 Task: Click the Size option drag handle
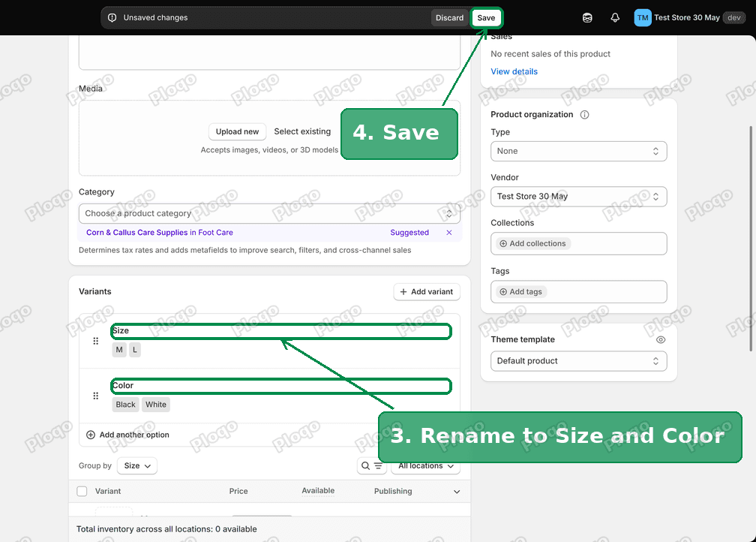pos(95,342)
